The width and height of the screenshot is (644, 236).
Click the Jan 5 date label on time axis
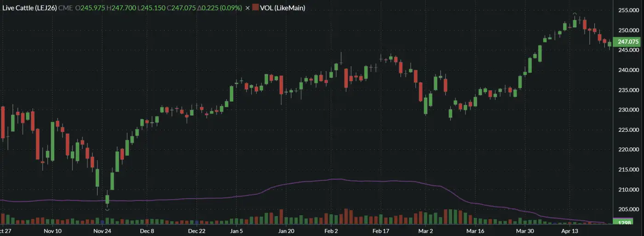236,230
